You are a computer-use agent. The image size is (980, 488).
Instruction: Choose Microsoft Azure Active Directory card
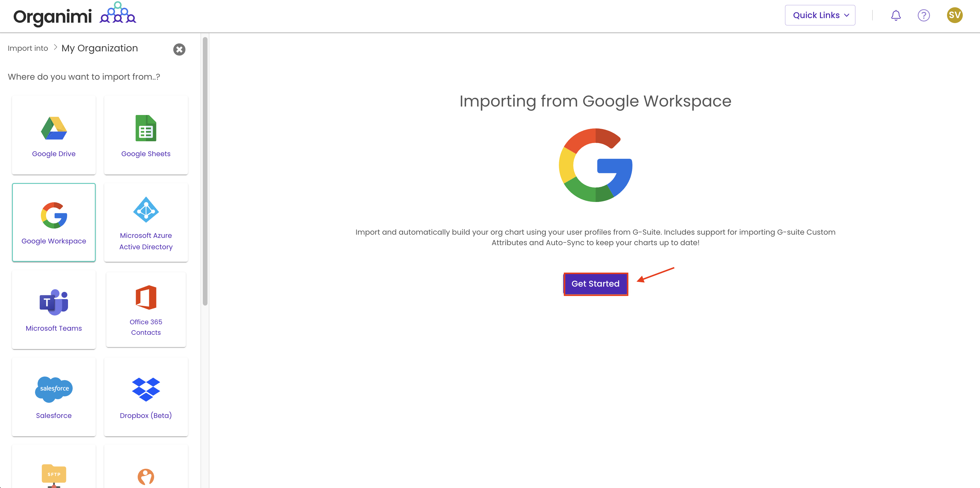pos(146,222)
